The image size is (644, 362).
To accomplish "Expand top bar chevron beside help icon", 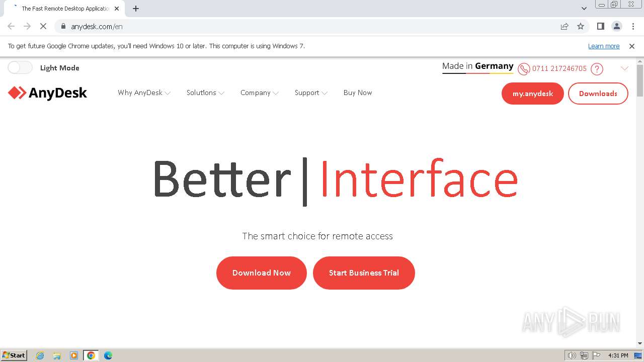I will [x=624, y=69].
